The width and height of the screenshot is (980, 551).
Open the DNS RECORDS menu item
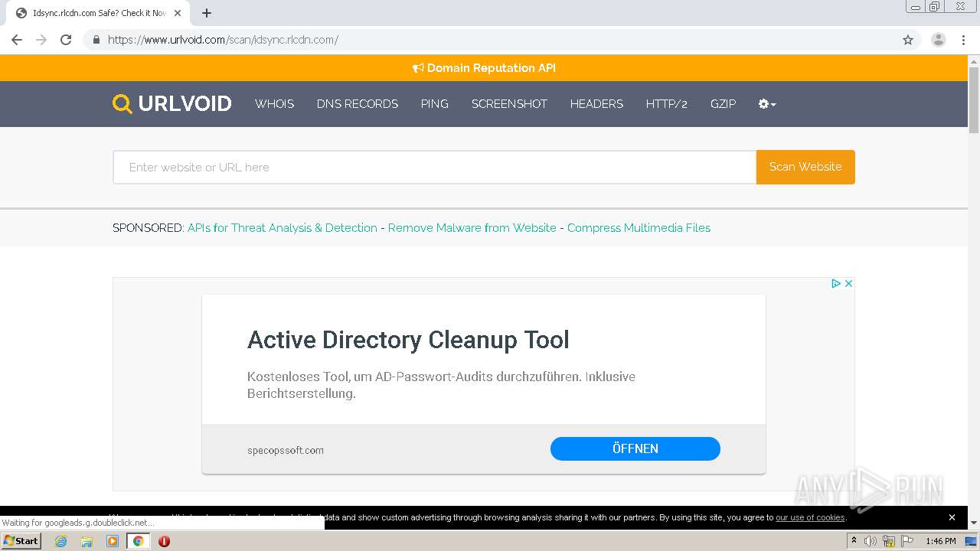tap(358, 104)
